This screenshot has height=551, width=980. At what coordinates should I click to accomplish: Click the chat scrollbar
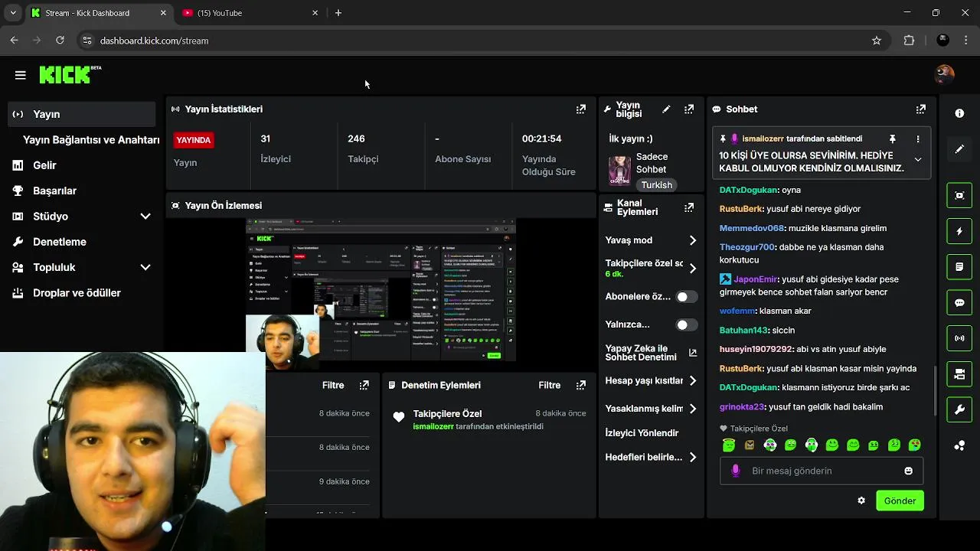pos(935,390)
